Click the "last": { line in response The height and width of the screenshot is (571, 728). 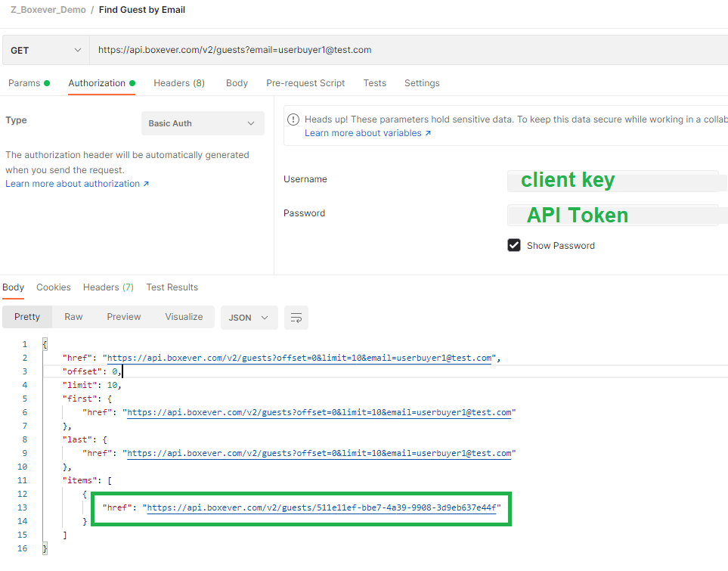[85, 439]
